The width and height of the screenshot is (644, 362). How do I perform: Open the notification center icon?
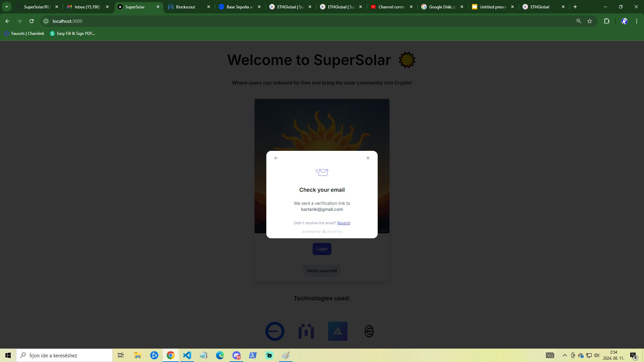[x=634, y=355]
